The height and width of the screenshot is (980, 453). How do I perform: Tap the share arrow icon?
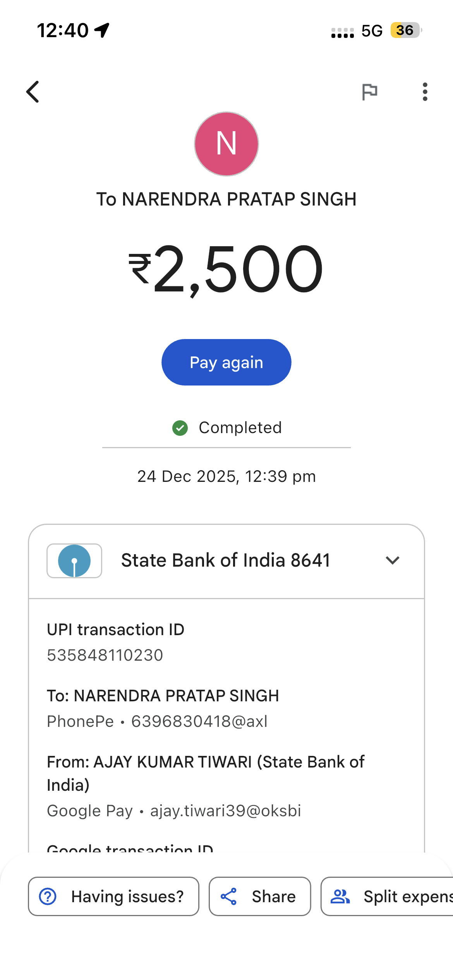pos(229,897)
